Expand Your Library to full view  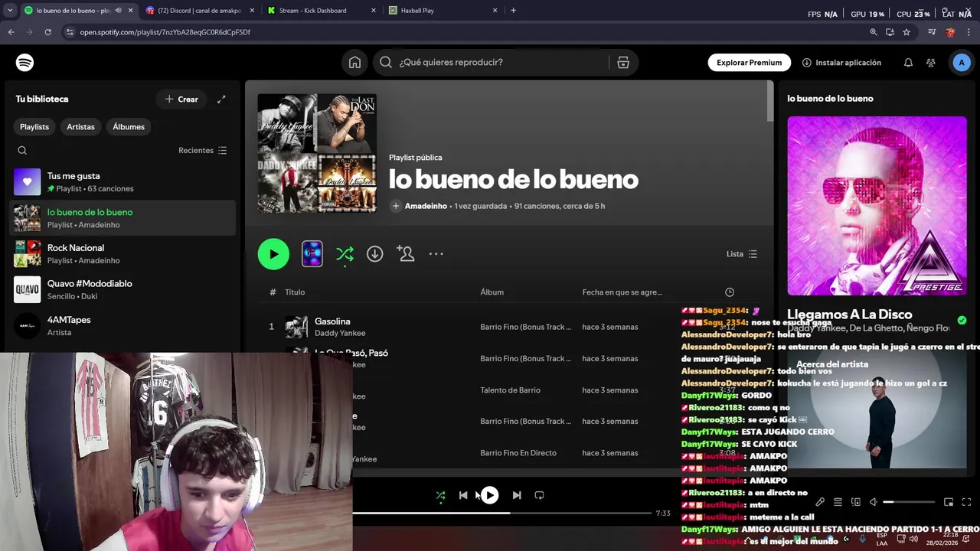(x=221, y=99)
